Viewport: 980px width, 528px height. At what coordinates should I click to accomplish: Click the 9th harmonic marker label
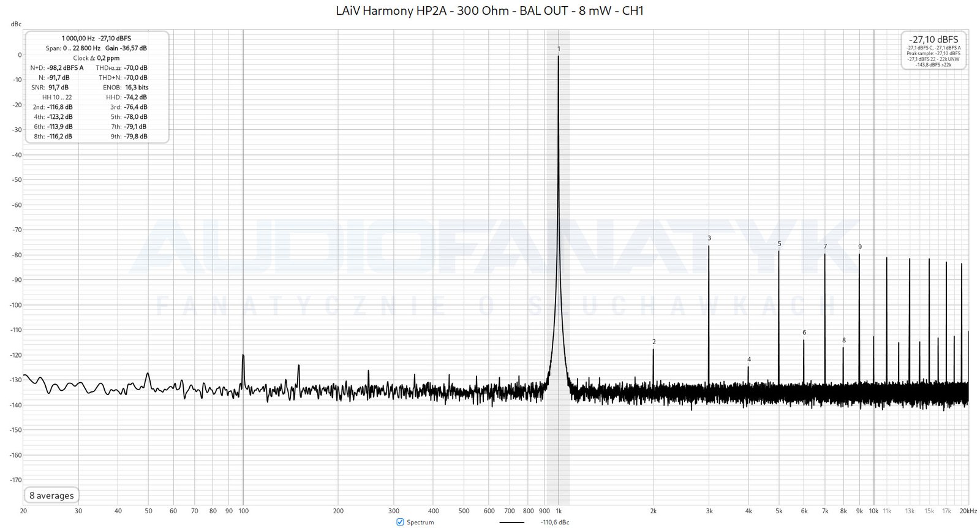(860, 247)
